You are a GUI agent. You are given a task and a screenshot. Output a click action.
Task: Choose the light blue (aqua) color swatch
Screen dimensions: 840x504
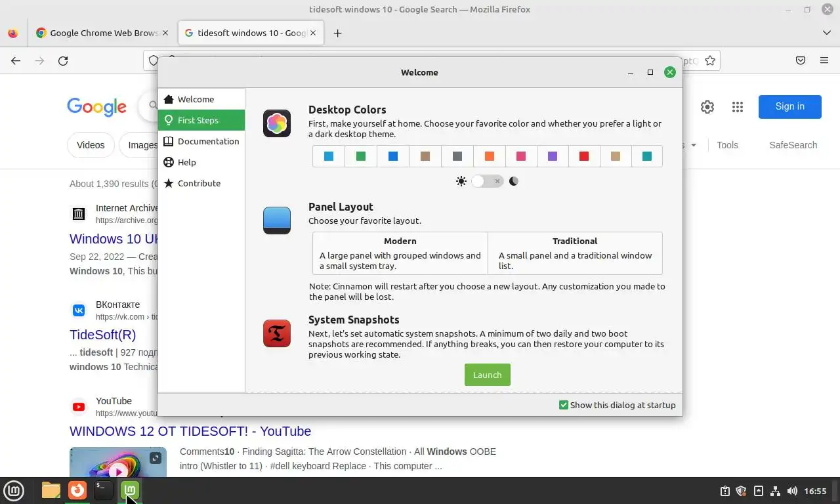329,156
